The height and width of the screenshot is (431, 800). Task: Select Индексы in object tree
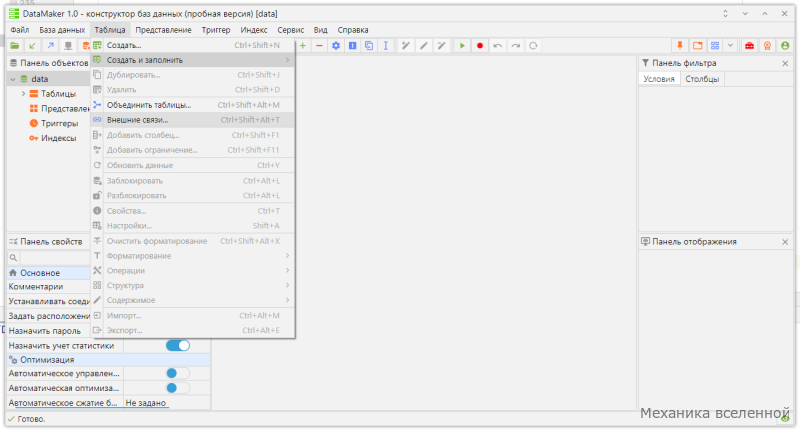pos(58,138)
